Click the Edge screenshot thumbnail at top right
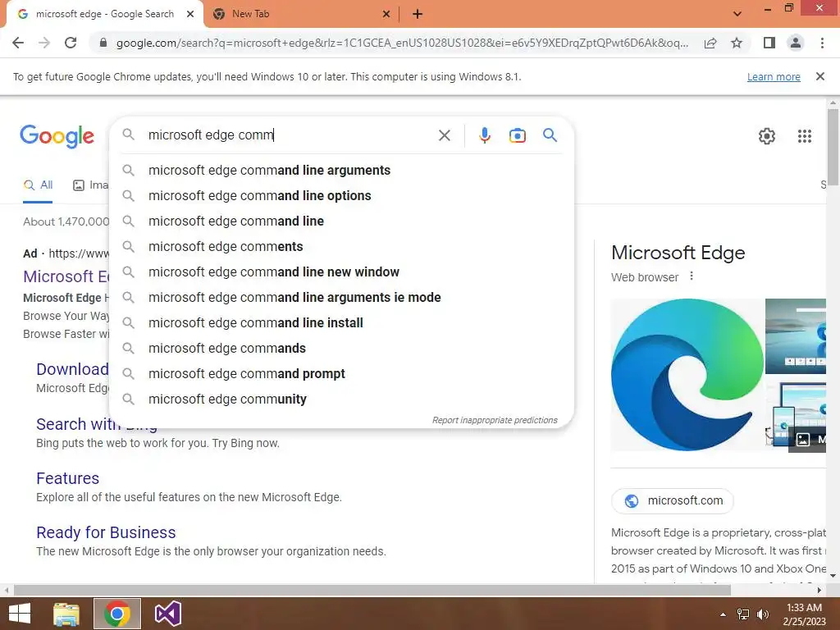Viewport: 840px width, 630px height. (796, 336)
